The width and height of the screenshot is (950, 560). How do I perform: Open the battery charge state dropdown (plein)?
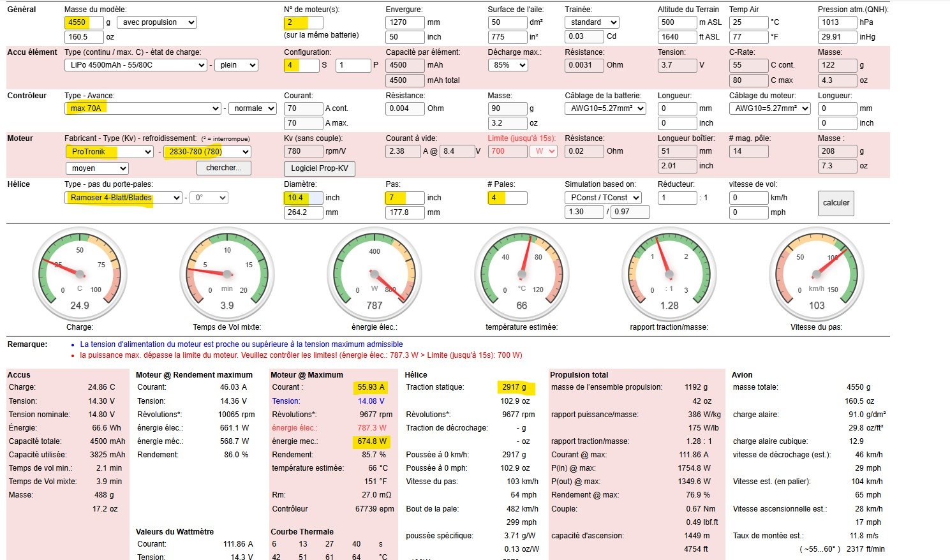(x=235, y=65)
